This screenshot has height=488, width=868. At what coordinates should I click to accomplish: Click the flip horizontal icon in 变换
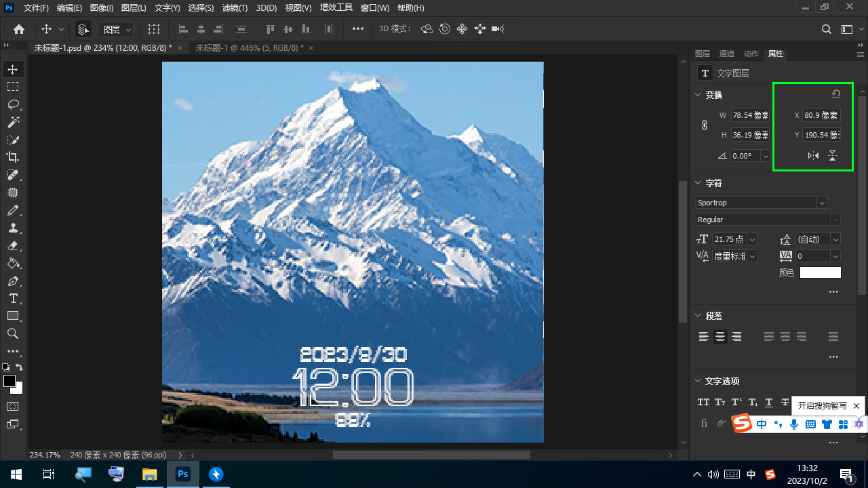(813, 156)
